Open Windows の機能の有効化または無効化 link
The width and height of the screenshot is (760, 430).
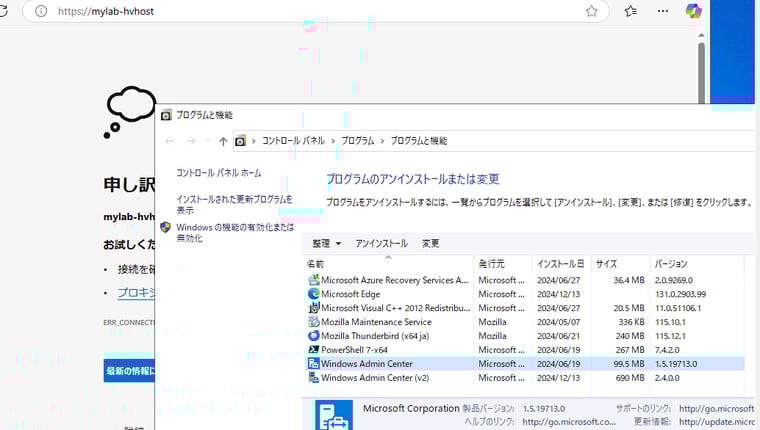235,233
